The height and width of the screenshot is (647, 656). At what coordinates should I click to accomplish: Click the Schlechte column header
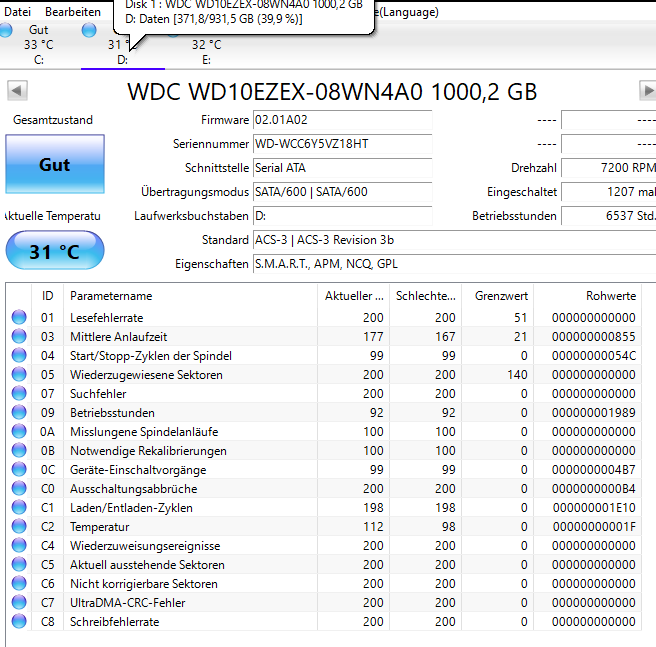425,296
